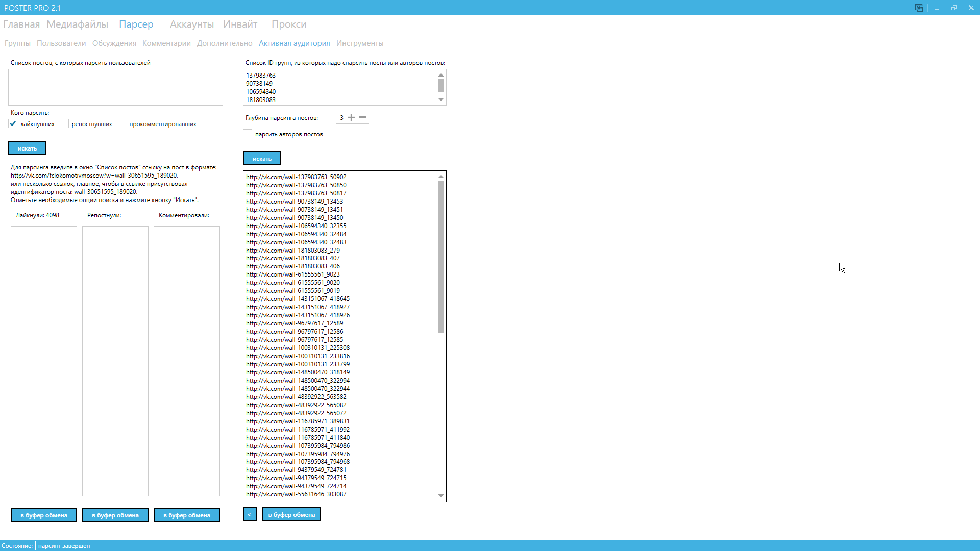Select link wall-137983763_50902 in results

click(296, 177)
